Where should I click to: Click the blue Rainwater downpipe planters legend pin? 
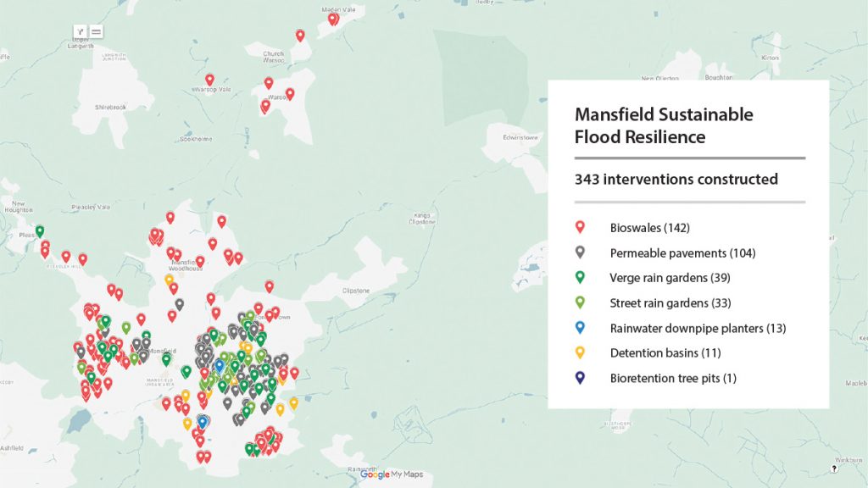[581, 328]
